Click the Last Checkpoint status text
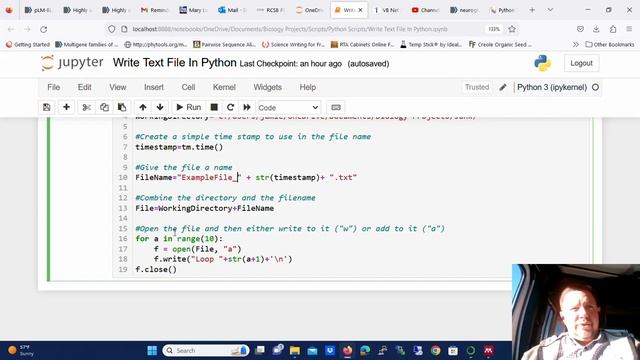640x360 pixels. pos(291,64)
